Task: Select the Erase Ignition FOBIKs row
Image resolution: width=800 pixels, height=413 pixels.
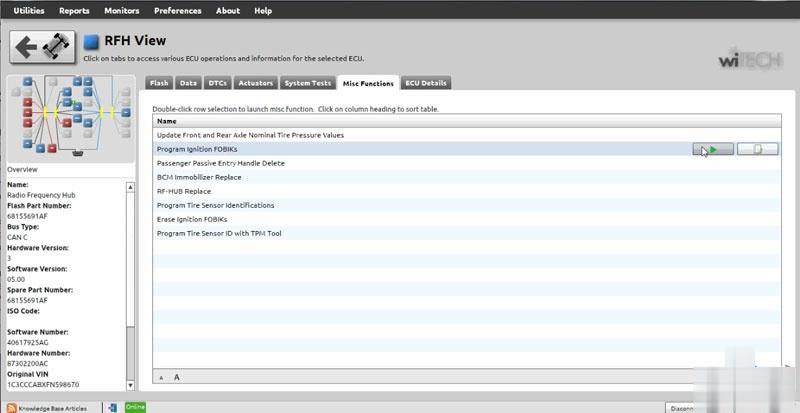Action: pyautogui.click(x=466, y=219)
